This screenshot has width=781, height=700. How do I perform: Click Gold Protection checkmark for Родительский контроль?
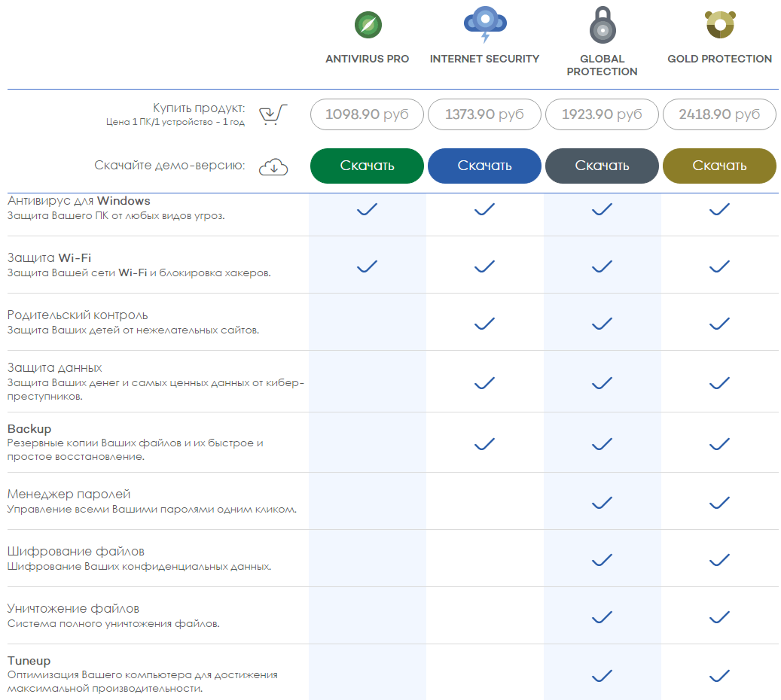point(720,324)
